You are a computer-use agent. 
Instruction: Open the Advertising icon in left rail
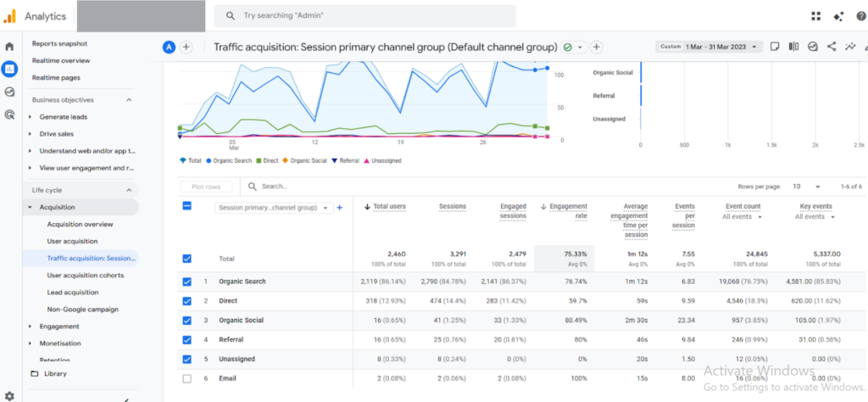coord(9,114)
